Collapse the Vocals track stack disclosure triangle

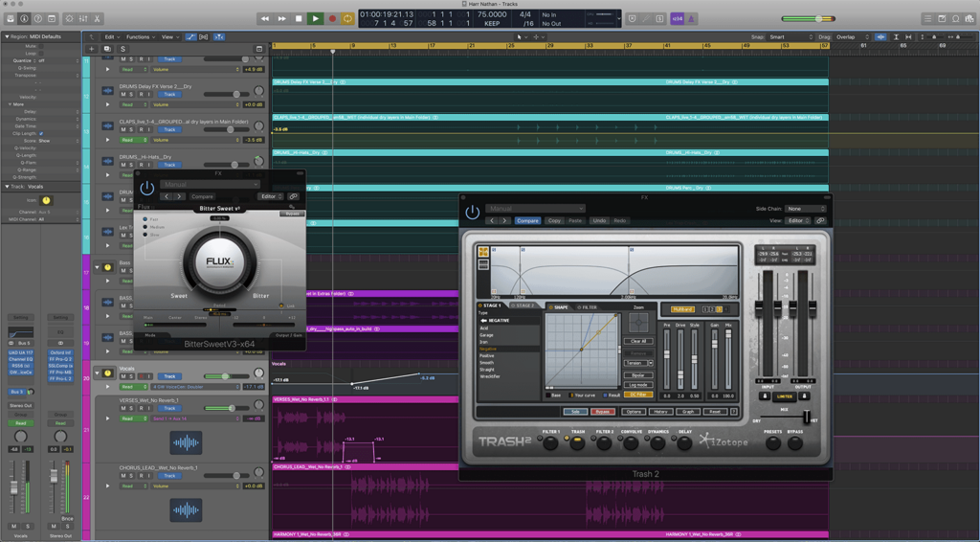point(97,373)
